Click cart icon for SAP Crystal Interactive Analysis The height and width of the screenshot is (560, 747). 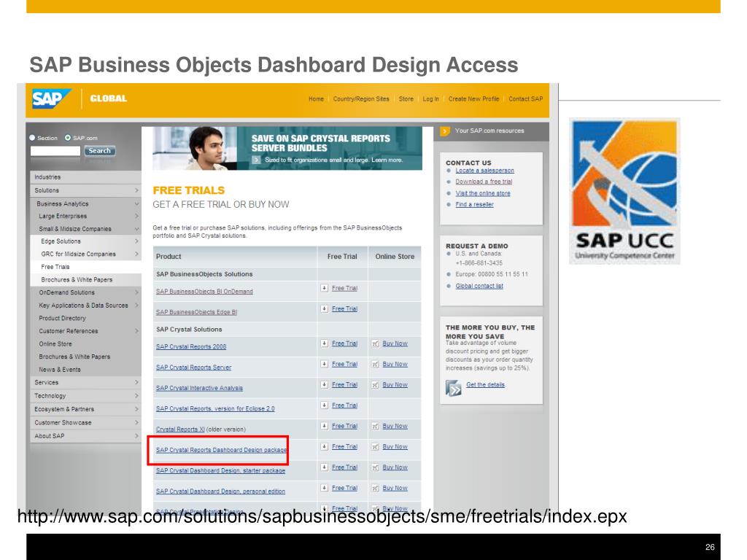click(375, 385)
